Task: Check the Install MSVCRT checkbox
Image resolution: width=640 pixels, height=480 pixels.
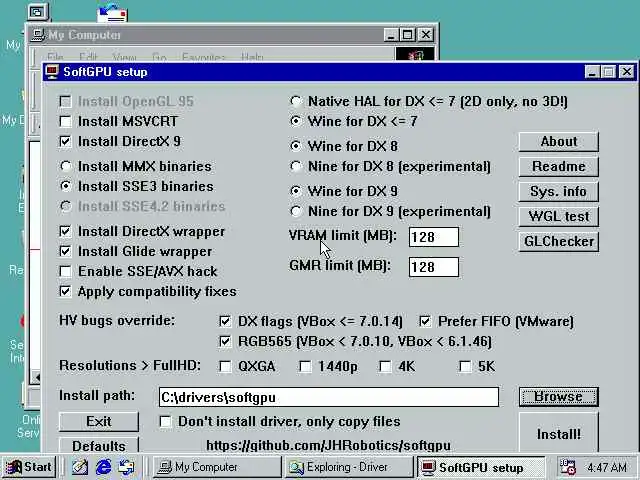Action: (65, 121)
